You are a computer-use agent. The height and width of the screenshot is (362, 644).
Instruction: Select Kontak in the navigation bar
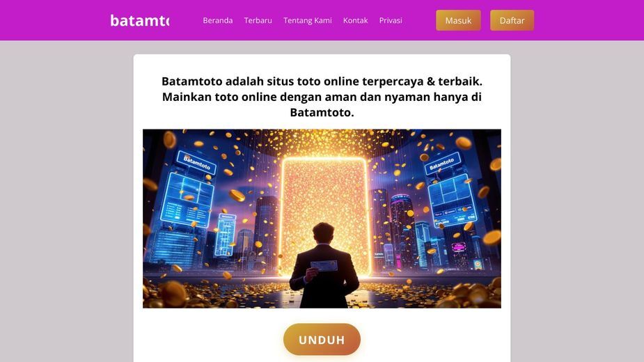click(x=355, y=20)
